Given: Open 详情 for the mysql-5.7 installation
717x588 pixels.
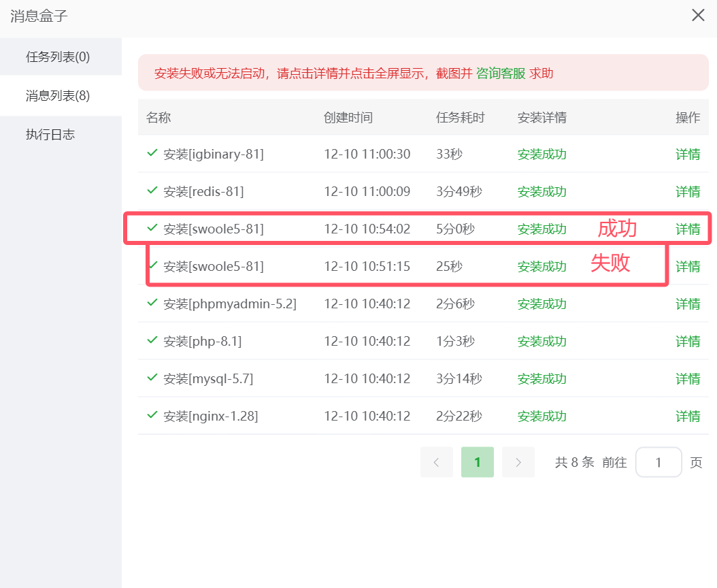Looking at the screenshot, I should [688, 378].
